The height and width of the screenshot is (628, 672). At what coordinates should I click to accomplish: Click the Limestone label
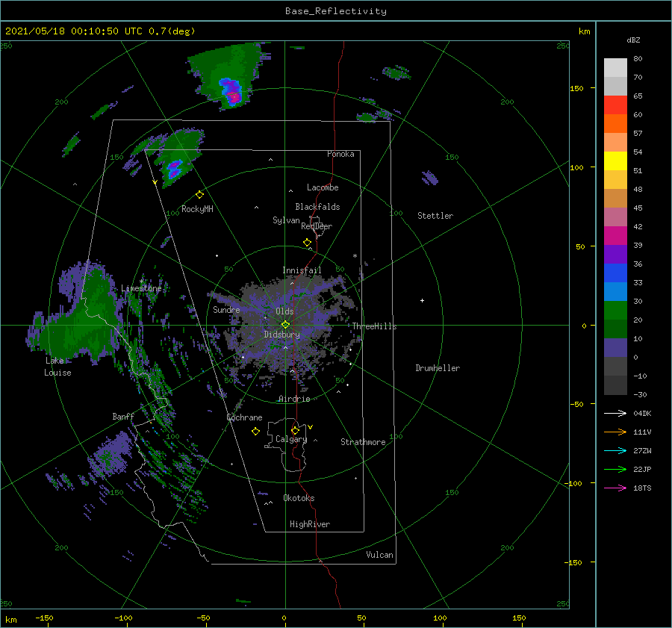point(141,288)
